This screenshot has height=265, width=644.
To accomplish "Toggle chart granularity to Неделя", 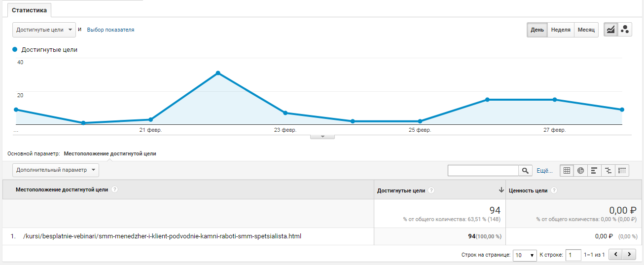I will [561, 30].
